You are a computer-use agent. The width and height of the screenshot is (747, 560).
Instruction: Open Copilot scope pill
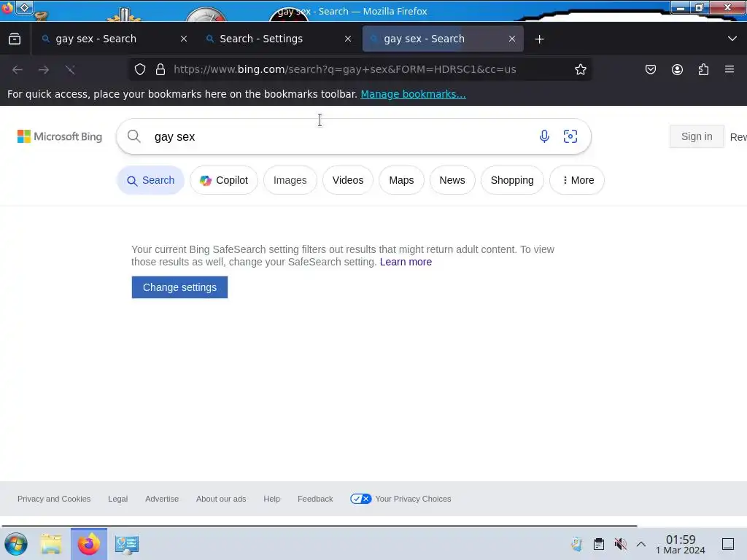[x=224, y=180]
